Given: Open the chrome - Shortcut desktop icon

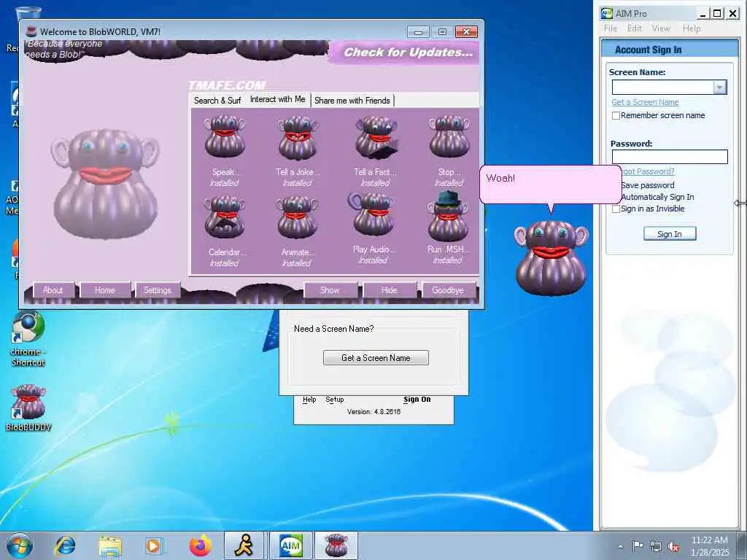Looking at the screenshot, I should [28, 339].
